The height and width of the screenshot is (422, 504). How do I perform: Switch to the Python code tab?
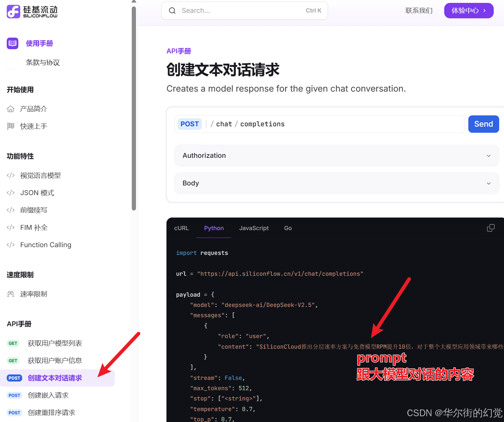click(x=214, y=228)
